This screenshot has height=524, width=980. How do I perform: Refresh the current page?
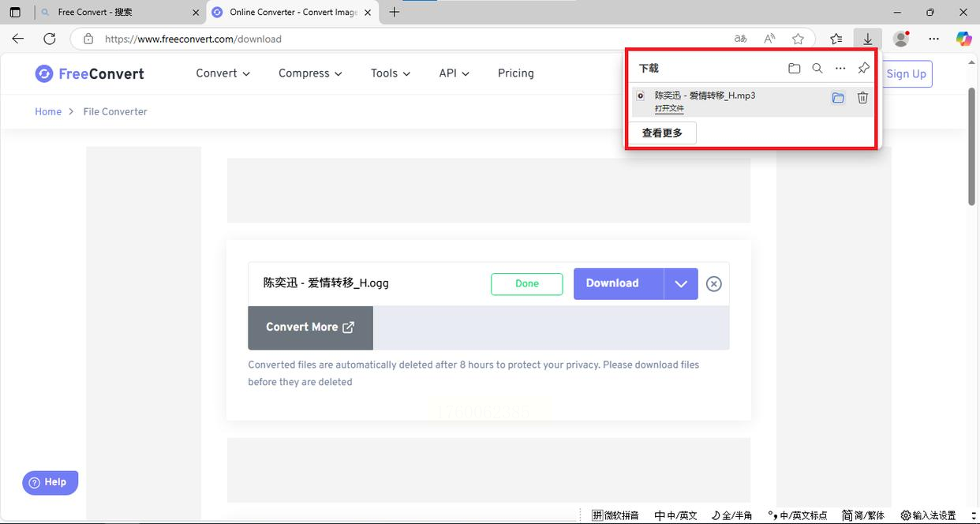coord(50,39)
